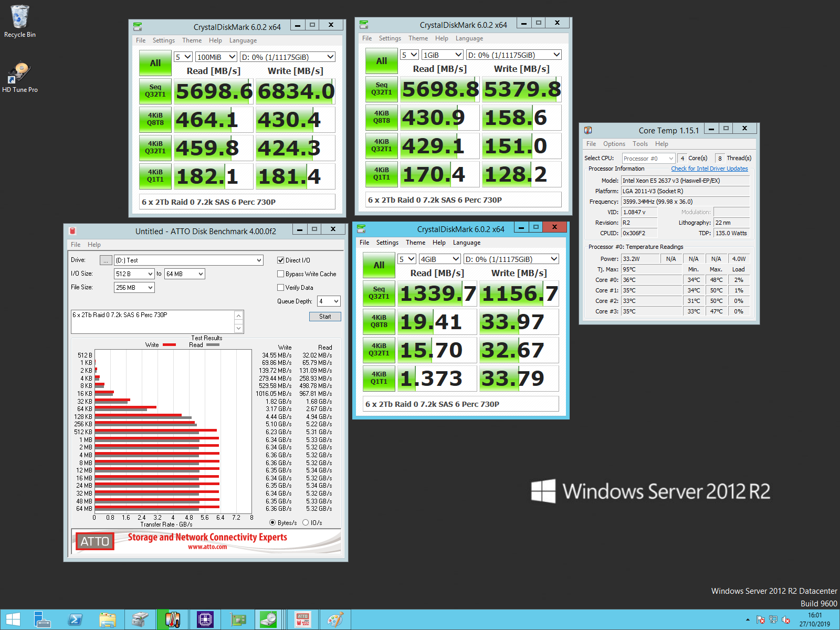Open the Action Center flag icon
Screen dimensions: 840x630
[x=760, y=620]
